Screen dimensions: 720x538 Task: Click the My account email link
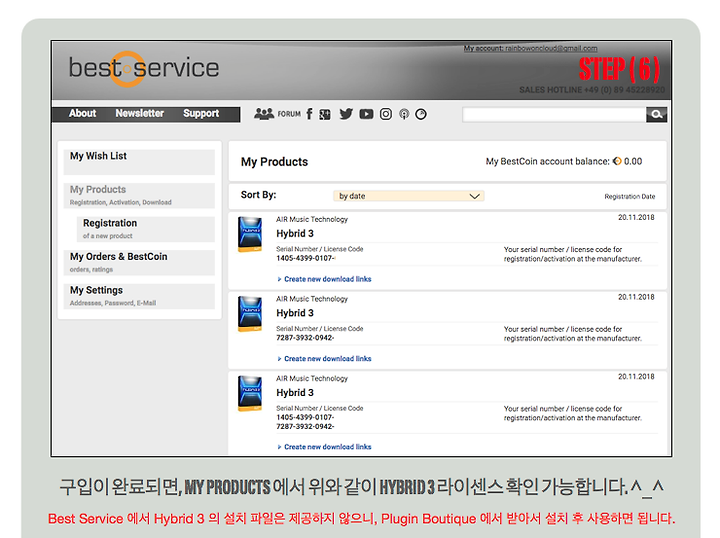pos(530,48)
